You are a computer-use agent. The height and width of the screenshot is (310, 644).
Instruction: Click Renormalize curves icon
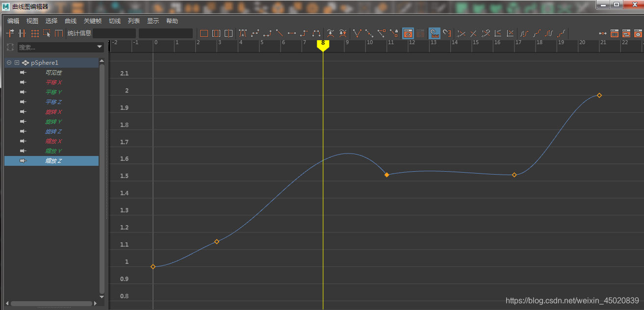pyautogui.click(x=486, y=33)
